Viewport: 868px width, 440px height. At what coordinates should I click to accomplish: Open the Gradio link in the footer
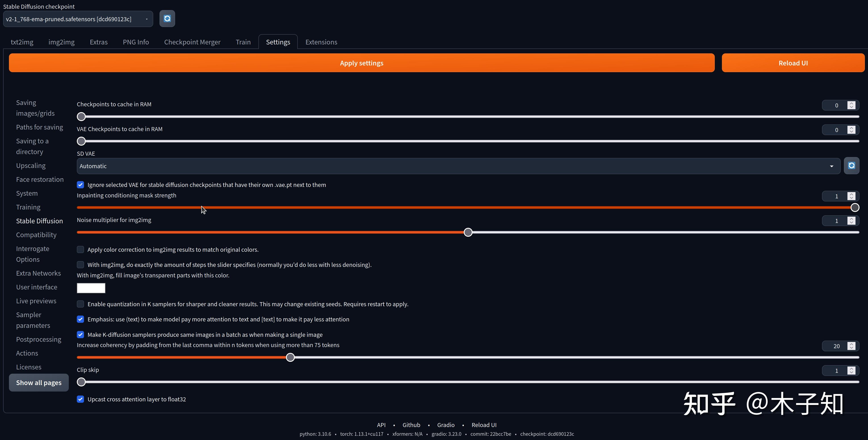[x=445, y=425]
